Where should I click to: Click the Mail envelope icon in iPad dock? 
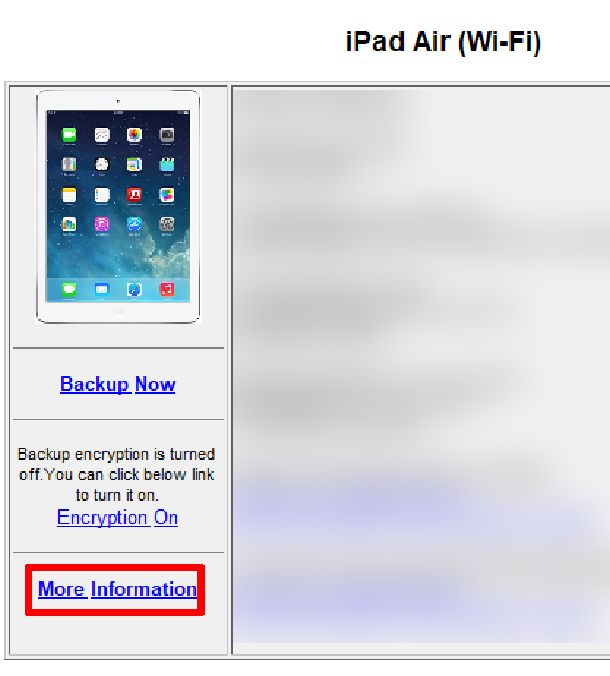click(x=102, y=289)
